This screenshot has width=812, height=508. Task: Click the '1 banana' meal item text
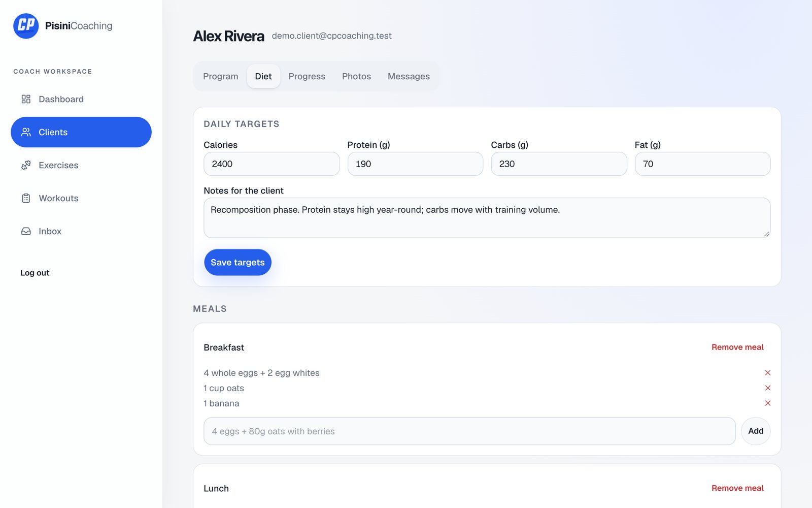(x=221, y=403)
